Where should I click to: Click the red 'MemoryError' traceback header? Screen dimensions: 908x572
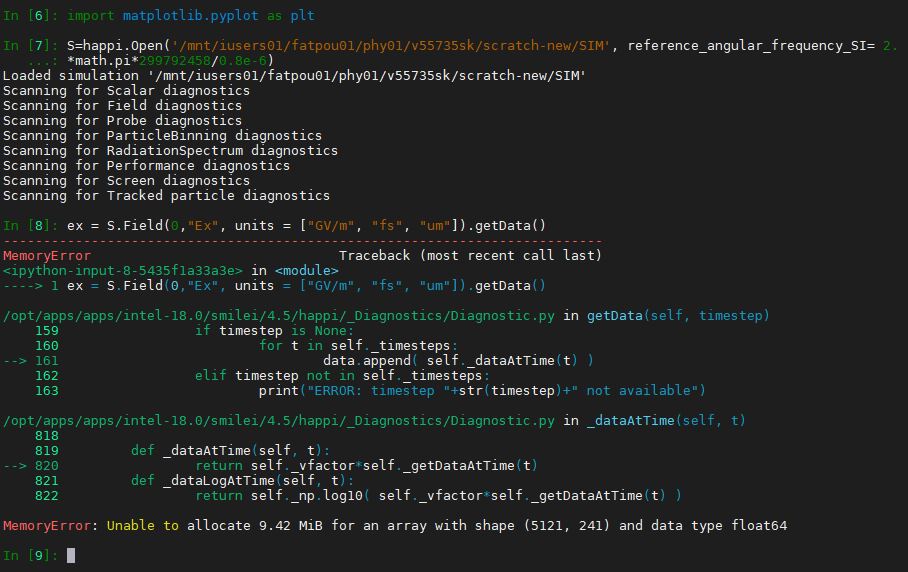tap(47, 256)
